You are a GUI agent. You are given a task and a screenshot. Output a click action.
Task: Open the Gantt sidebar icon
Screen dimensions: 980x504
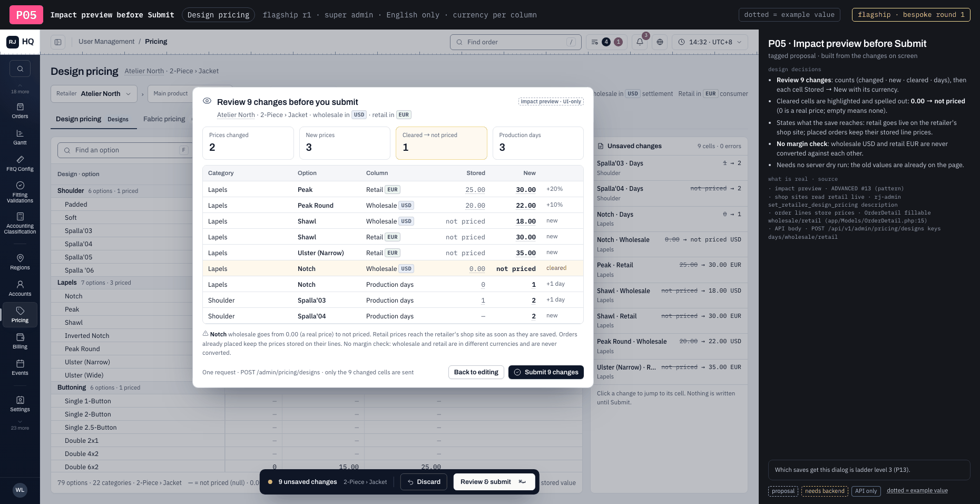tap(20, 137)
